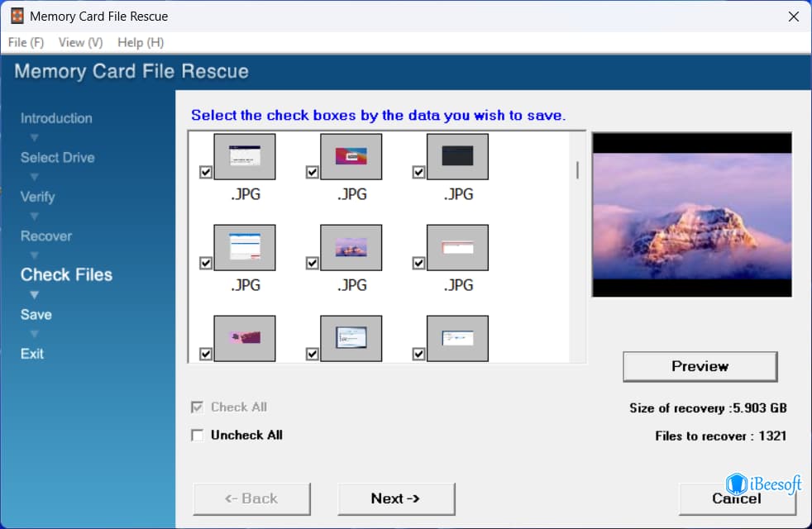Open the File menu
This screenshot has height=529, width=812.
point(25,42)
